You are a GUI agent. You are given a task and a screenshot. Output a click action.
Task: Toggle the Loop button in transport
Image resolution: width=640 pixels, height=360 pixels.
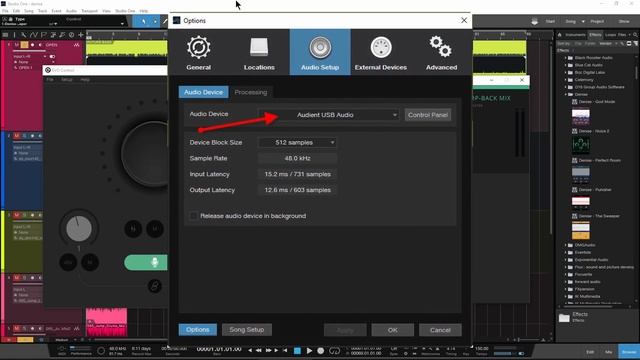pyautogui.click(x=334, y=351)
